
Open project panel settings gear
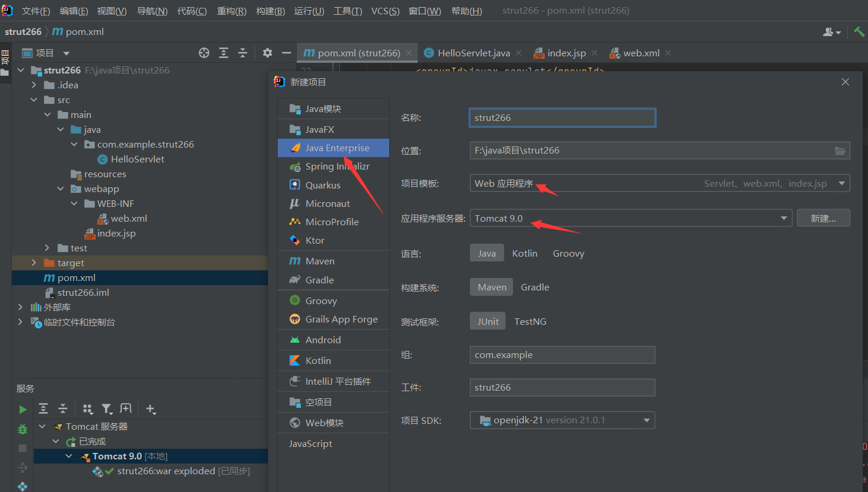click(x=268, y=53)
